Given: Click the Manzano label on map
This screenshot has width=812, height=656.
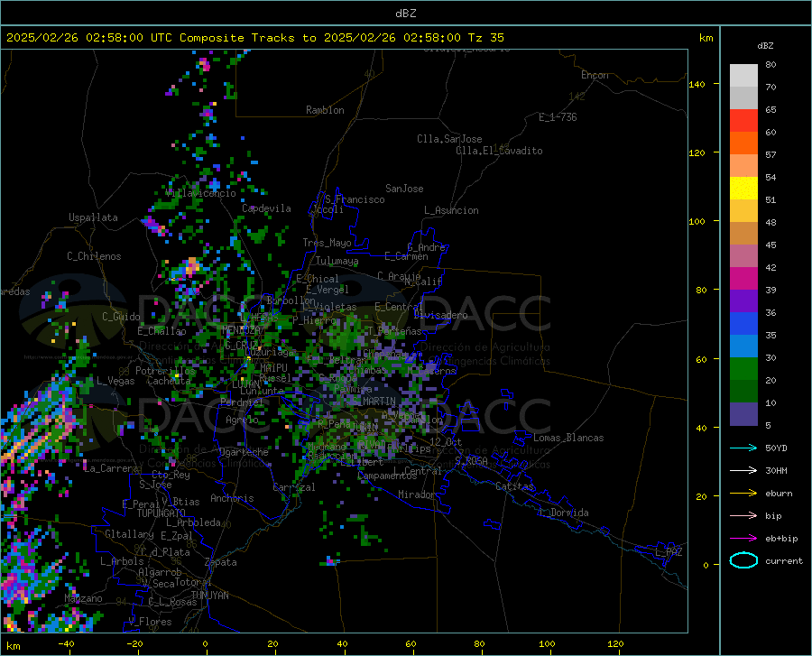Looking at the screenshot, I should [x=83, y=598].
